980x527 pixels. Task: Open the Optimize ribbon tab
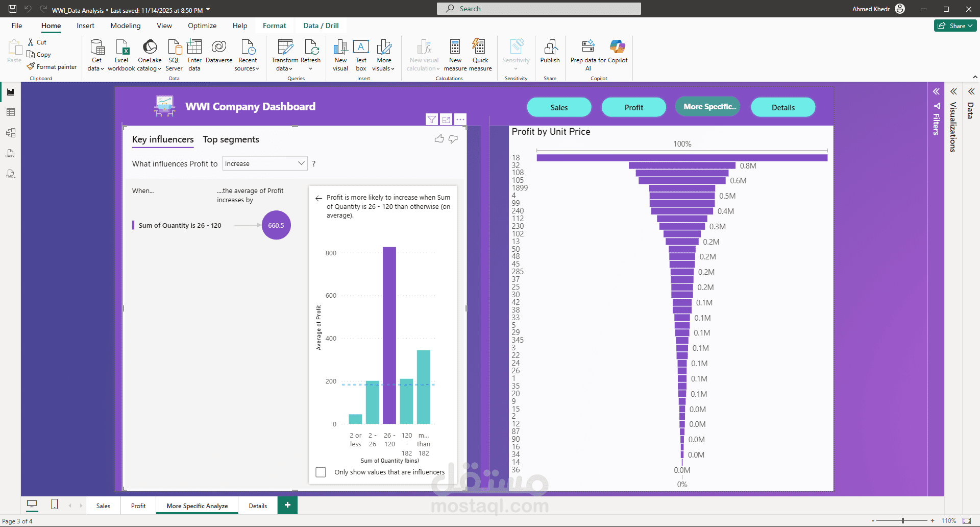(202, 26)
